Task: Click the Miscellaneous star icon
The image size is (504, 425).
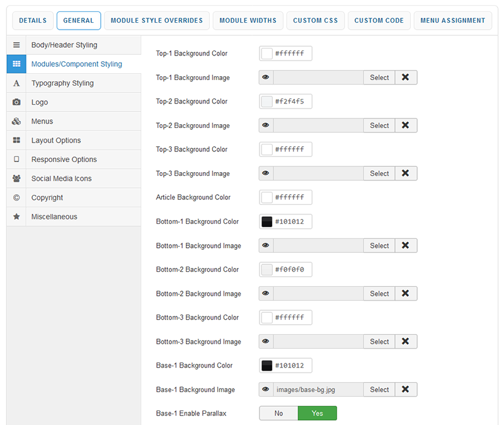Action: tap(16, 216)
